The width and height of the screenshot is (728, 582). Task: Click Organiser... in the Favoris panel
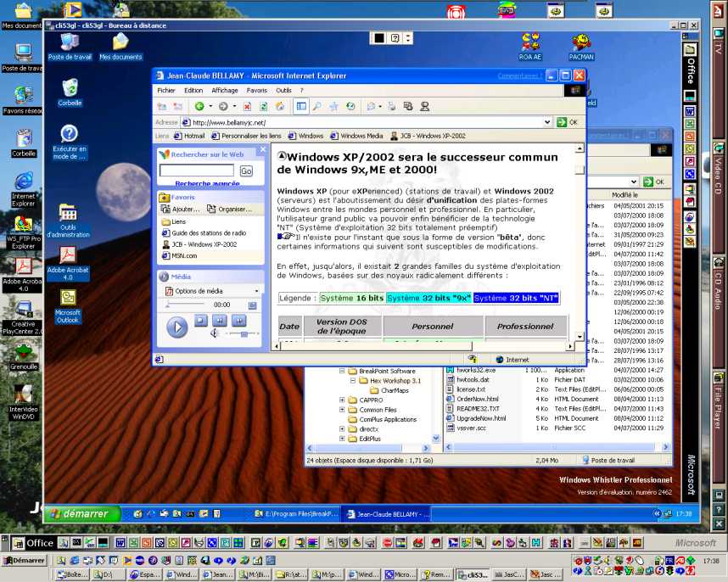pos(230,210)
